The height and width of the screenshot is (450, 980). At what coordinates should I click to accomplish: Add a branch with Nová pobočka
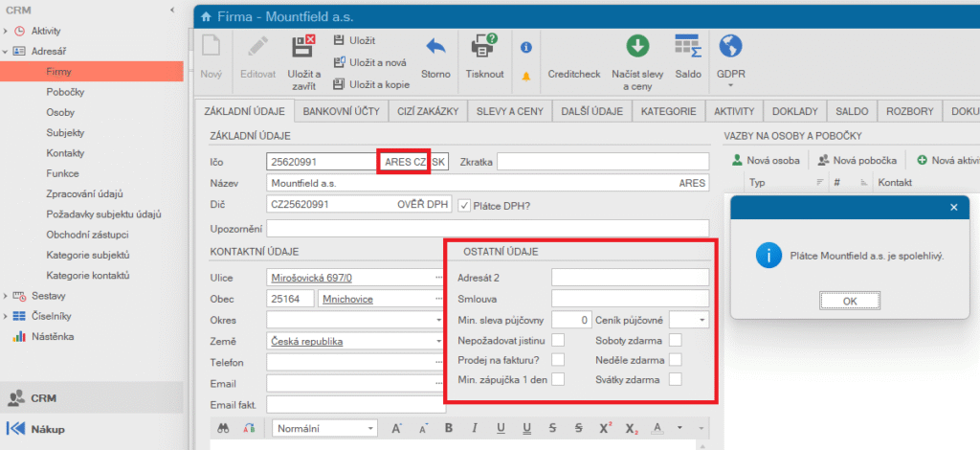(x=857, y=161)
